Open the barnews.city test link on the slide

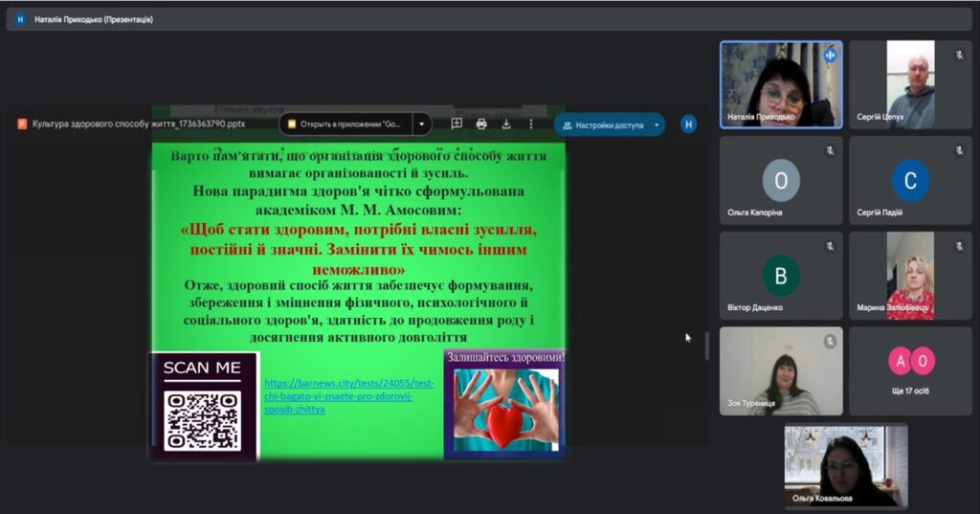click(x=348, y=395)
